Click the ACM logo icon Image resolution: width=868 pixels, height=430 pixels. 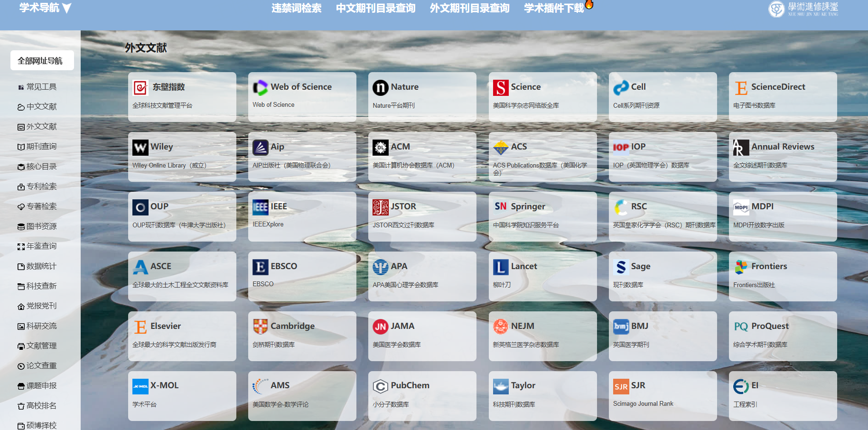[x=381, y=148]
